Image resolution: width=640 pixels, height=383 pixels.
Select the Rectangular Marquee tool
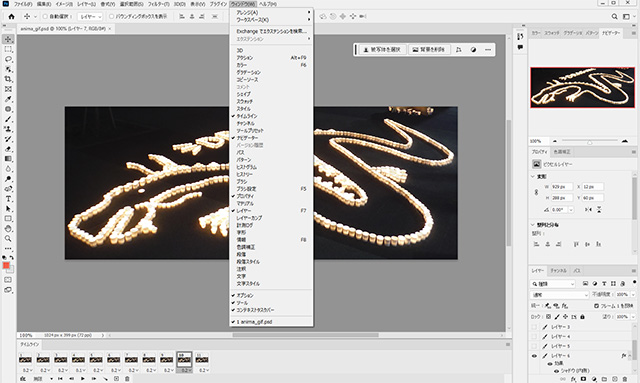tap(8, 49)
